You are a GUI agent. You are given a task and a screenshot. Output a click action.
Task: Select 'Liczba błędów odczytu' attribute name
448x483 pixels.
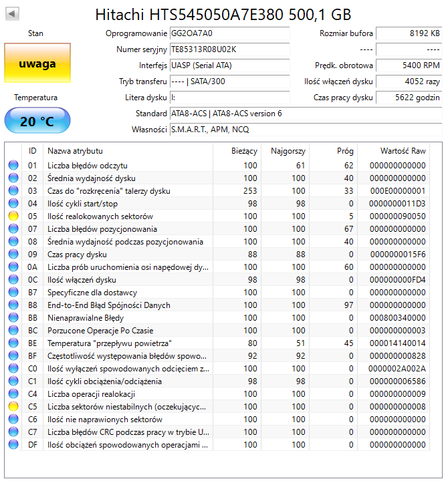pos(87,166)
